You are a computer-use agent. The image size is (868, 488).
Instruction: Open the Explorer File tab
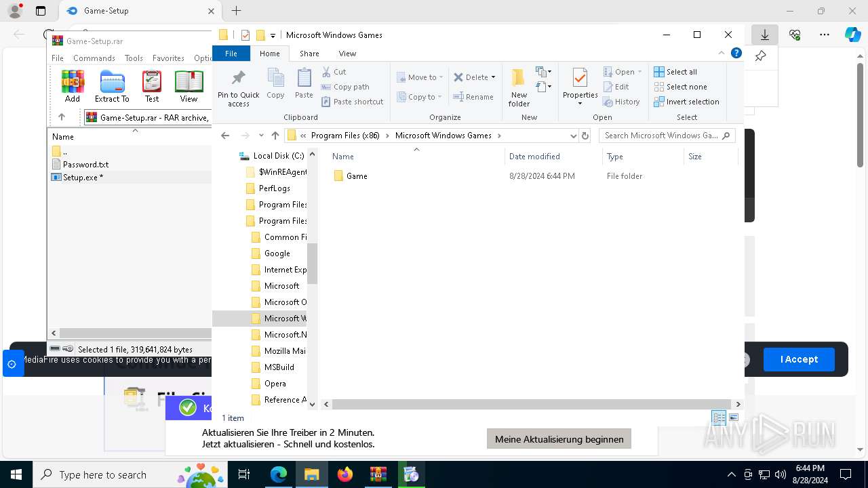pos(231,54)
